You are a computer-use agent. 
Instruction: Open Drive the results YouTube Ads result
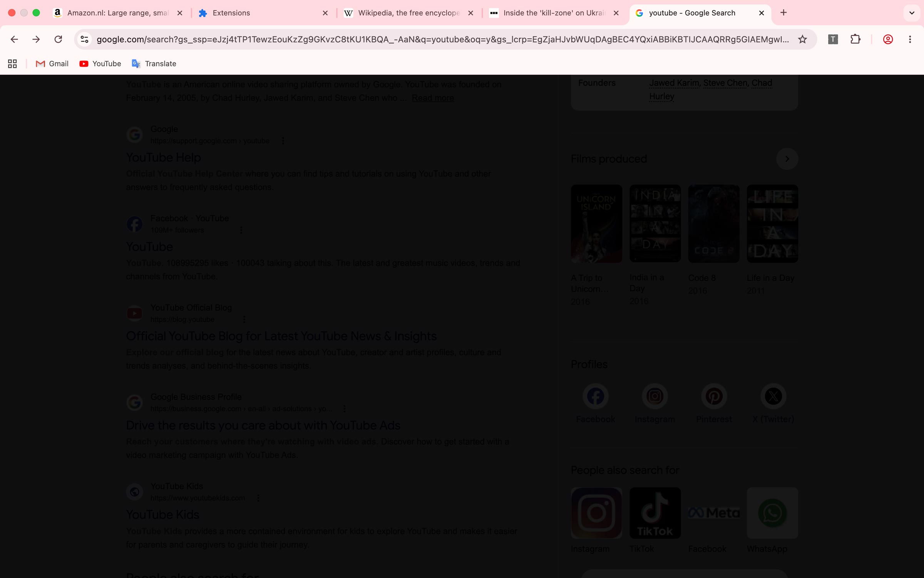click(263, 425)
